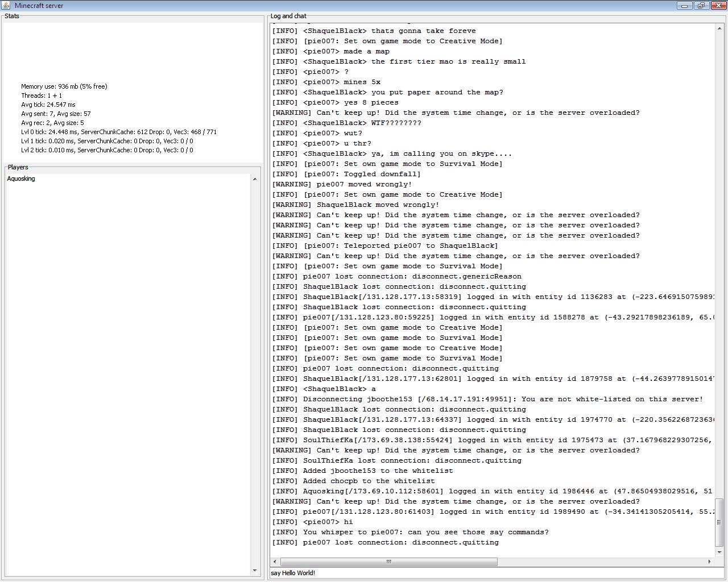Screen dimensions: 728x582
Task: Click the log horizontal scroll-right arrow
Action: [709, 562]
